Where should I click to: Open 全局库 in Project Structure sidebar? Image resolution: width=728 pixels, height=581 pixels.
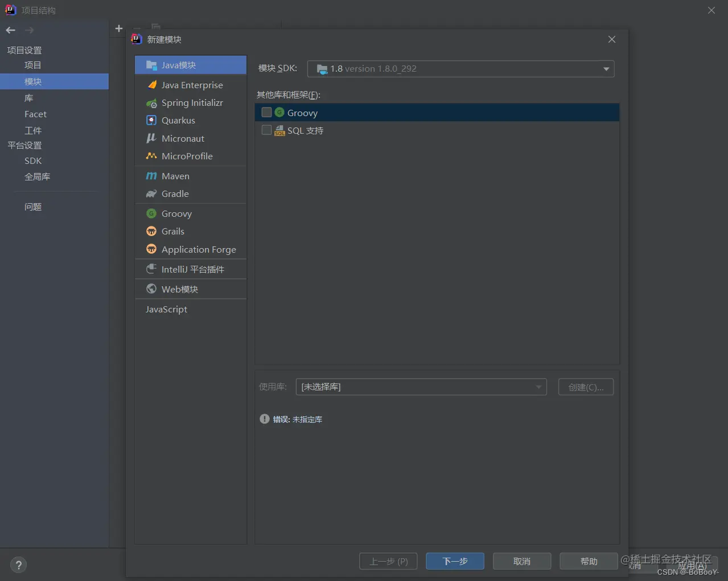coord(37,176)
